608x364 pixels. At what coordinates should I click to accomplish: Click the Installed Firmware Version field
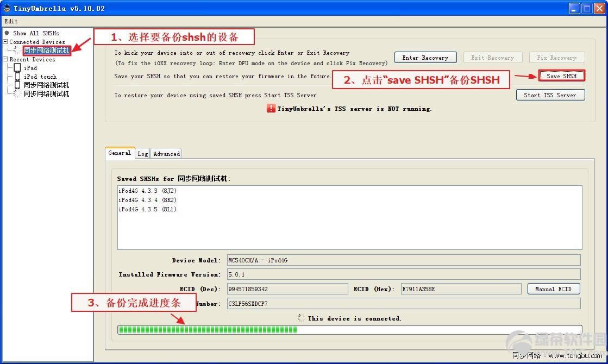click(404, 274)
